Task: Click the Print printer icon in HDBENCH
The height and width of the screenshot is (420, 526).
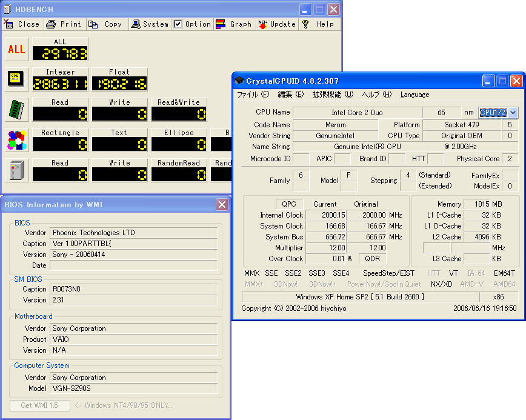Action: (x=51, y=24)
